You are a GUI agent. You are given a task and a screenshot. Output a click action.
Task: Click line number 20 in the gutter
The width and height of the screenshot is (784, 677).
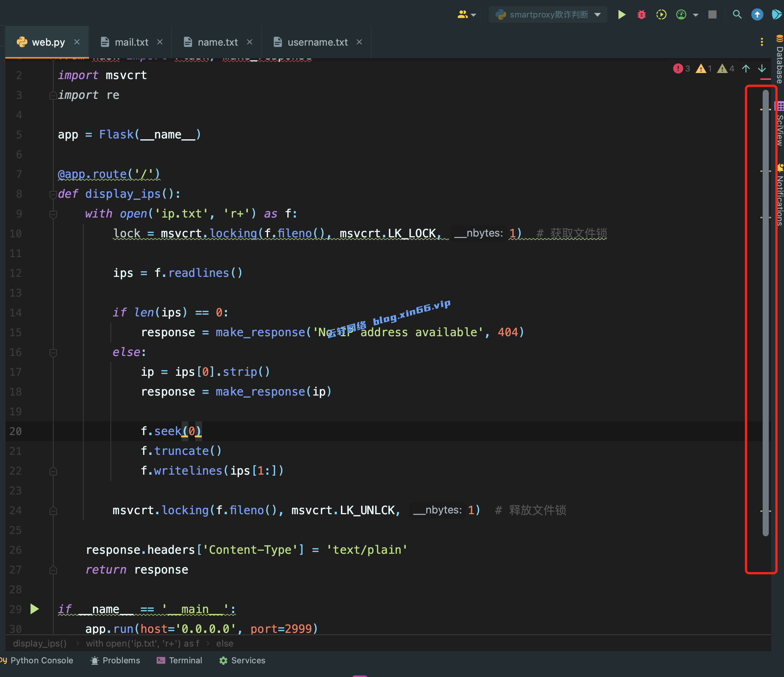pyautogui.click(x=16, y=431)
